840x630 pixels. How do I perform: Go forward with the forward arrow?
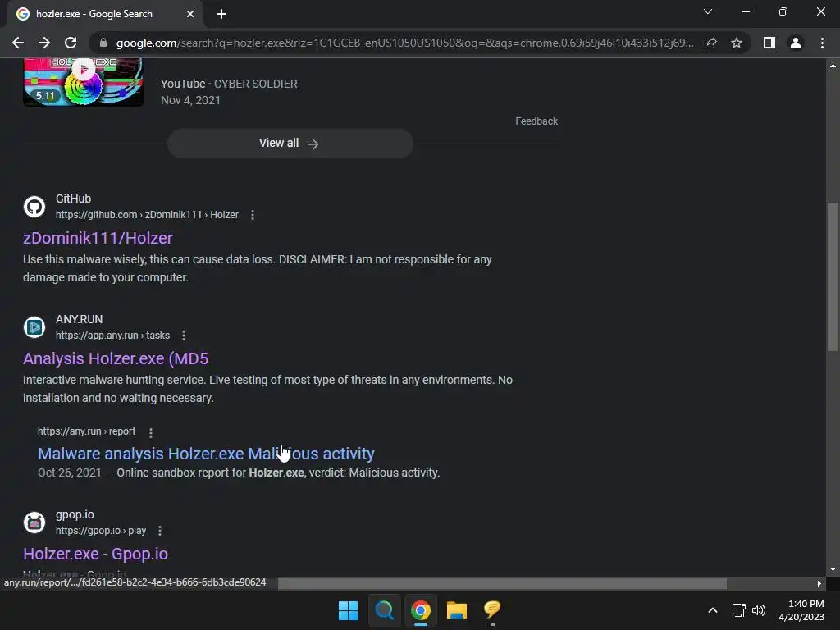coord(44,43)
